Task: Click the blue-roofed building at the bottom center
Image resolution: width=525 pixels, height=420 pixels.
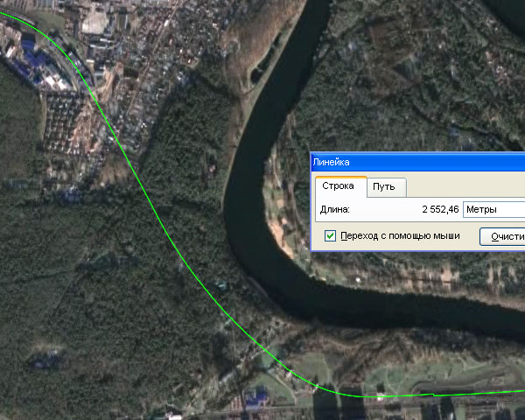Action: [256, 399]
